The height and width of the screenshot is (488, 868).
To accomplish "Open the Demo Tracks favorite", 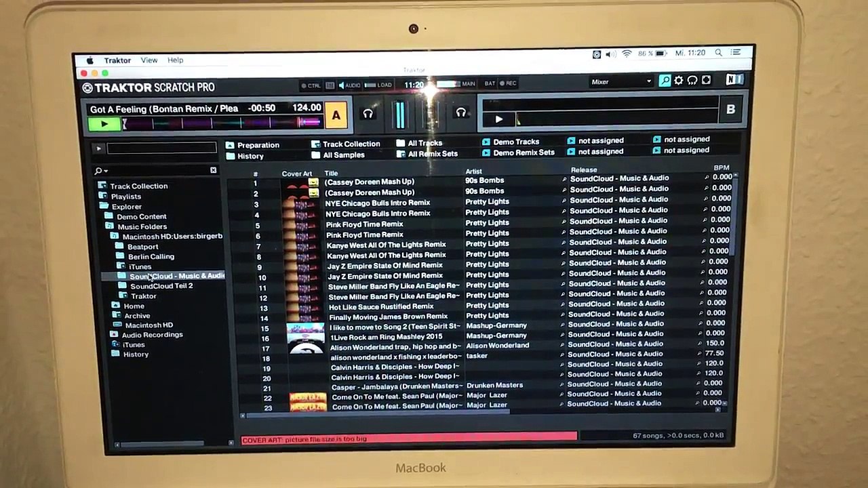I will point(511,142).
